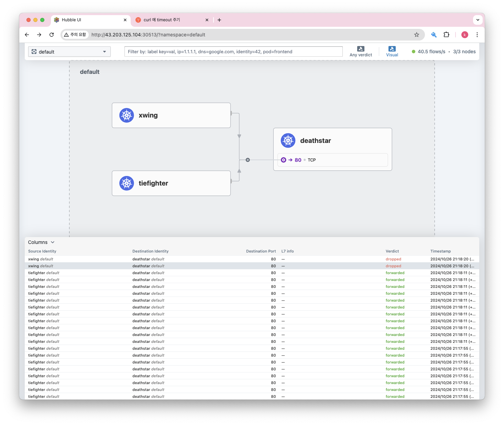Click the L7 info column header
Image resolution: width=504 pixels, height=425 pixels.
[288, 251]
